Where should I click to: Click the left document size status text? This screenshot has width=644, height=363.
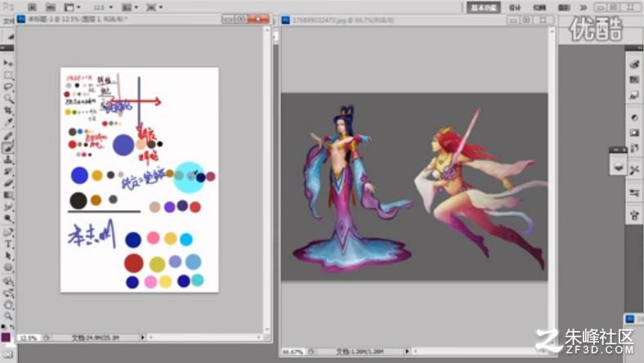[96, 338]
